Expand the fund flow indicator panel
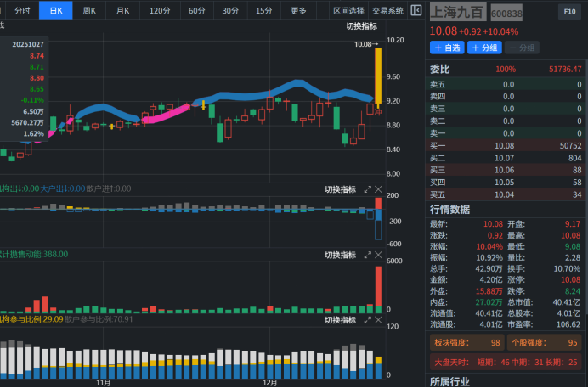Screen dimensions: 588x388 coord(368,189)
